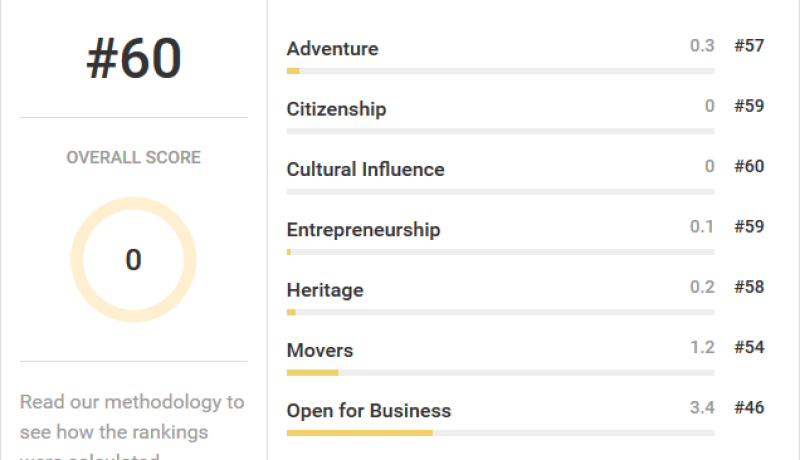Click the #46 Open for Business rank
Viewport: 800px width, 460px height.
tap(749, 407)
